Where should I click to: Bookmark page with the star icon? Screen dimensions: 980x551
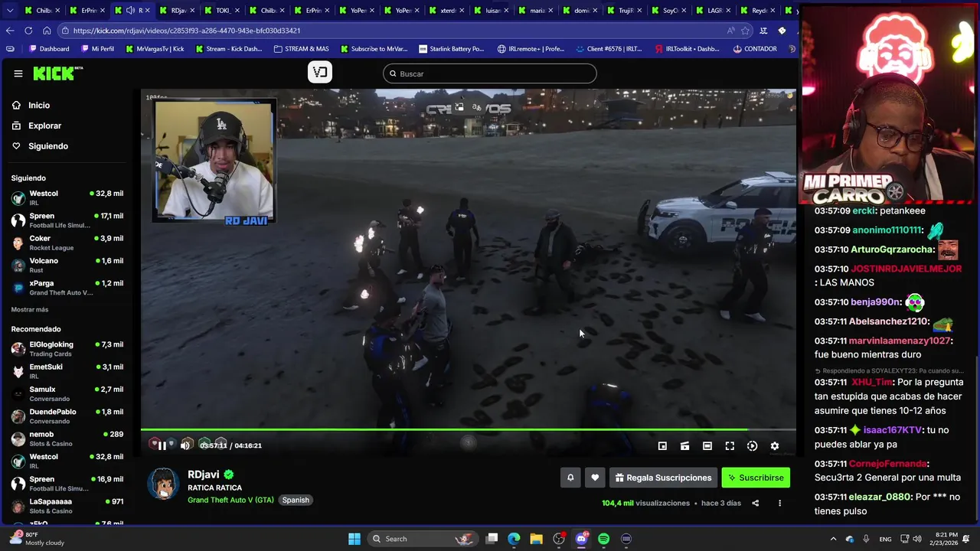[x=745, y=31]
